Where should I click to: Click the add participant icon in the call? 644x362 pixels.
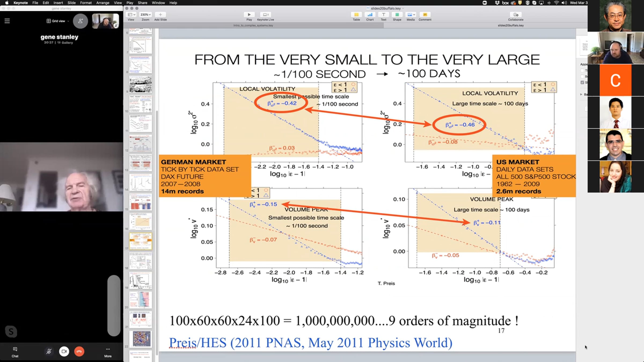(x=80, y=21)
